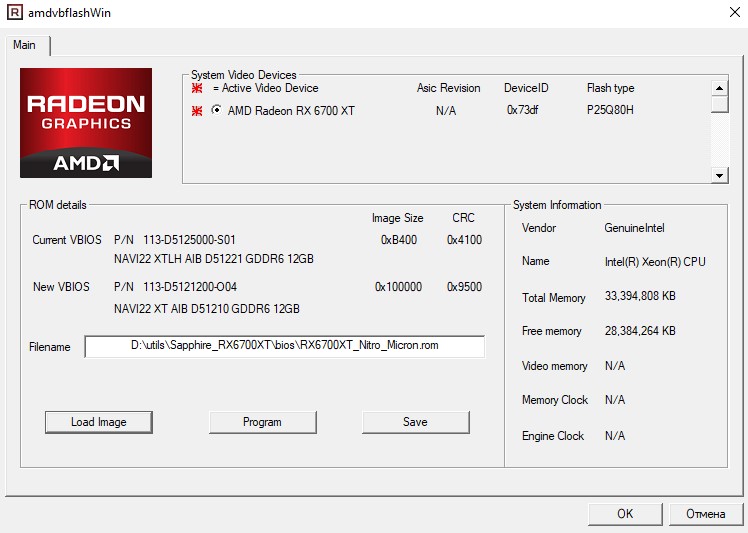Click the Total Memory label

[553, 298]
